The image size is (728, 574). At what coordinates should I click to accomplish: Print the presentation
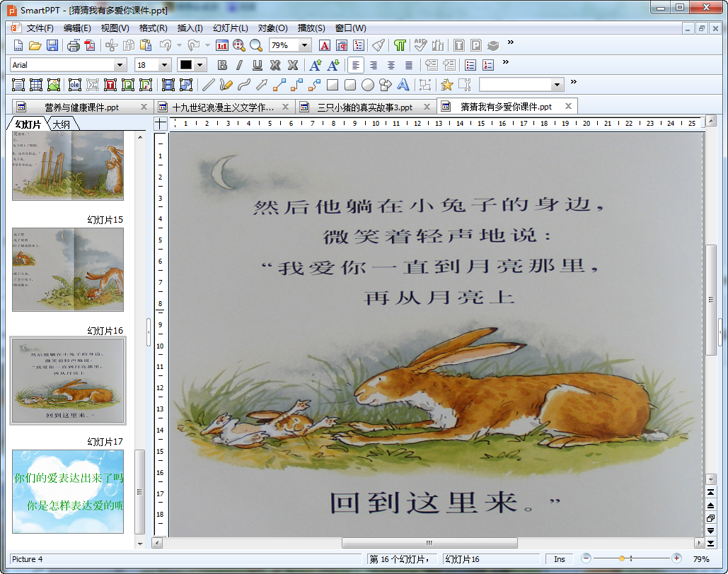point(74,45)
